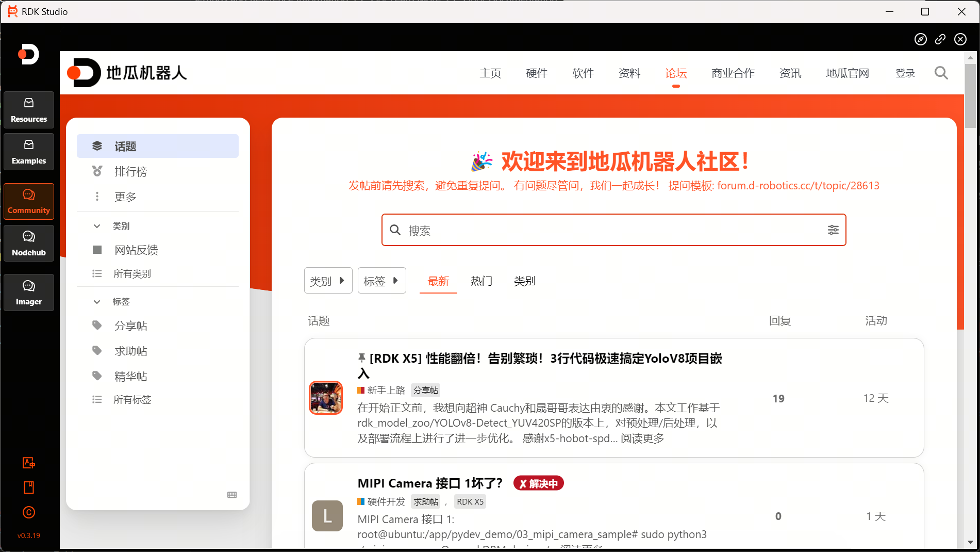This screenshot has height=552, width=980.
Task: Click the 登录 login link
Action: click(905, 73)
